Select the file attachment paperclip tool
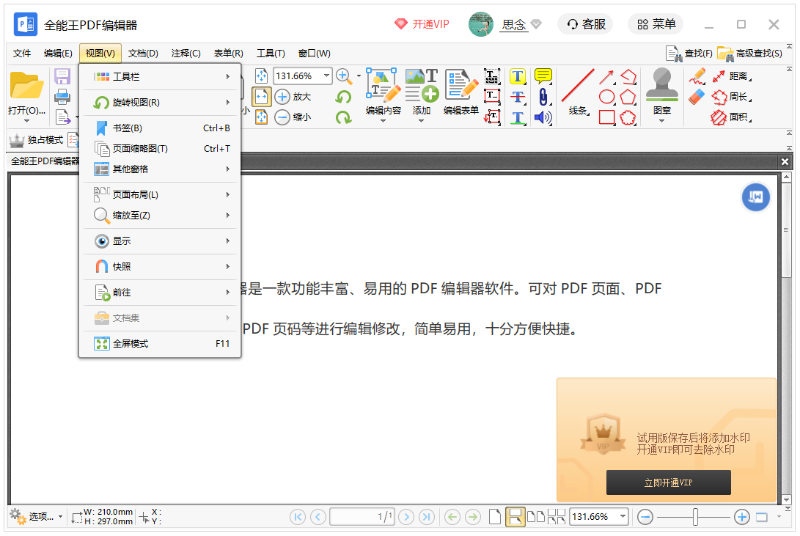Viewport: 800px width, 536px height. coord(543,97)
